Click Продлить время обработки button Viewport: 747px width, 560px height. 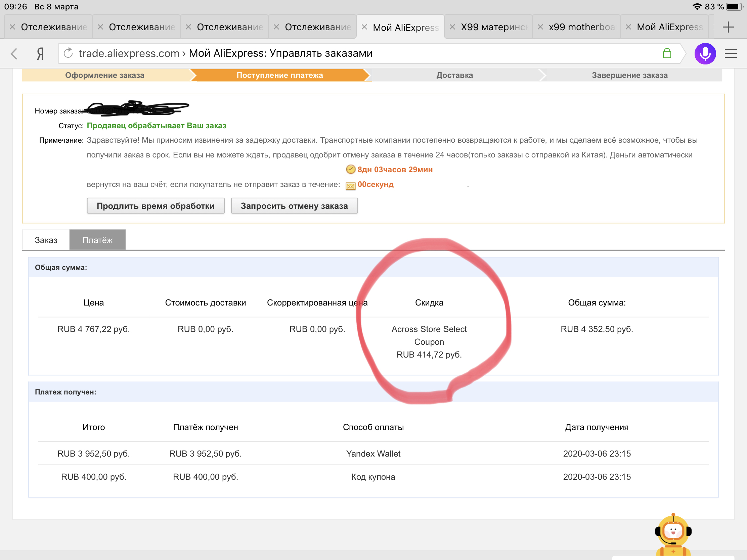click(x=155, y=206)
